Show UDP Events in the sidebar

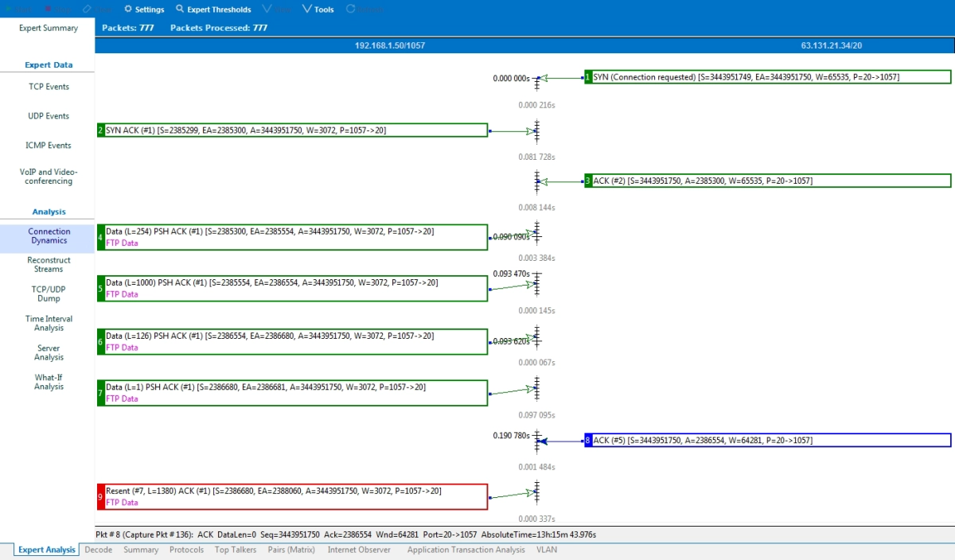[x=49, y=116]
